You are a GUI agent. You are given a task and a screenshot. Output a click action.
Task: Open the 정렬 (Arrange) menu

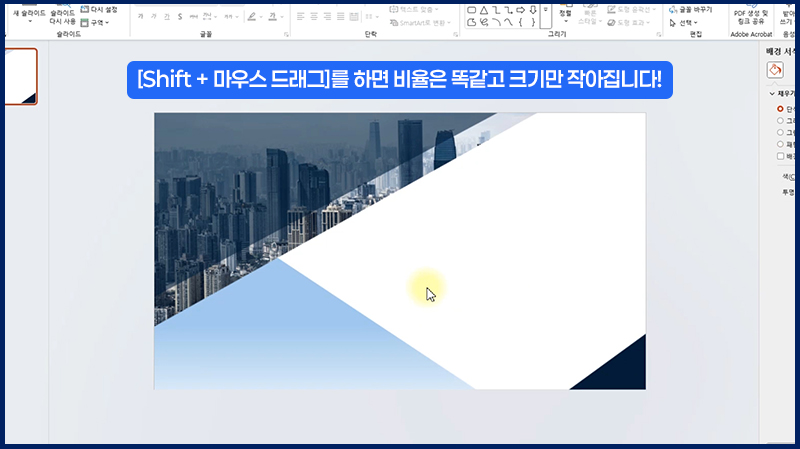coord(565,15)
